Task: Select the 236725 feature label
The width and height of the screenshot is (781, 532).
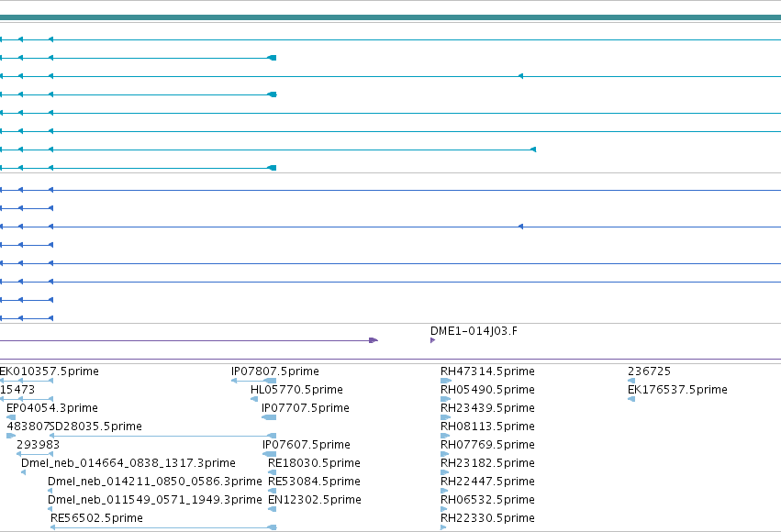Action: click(x=650, y=371)
